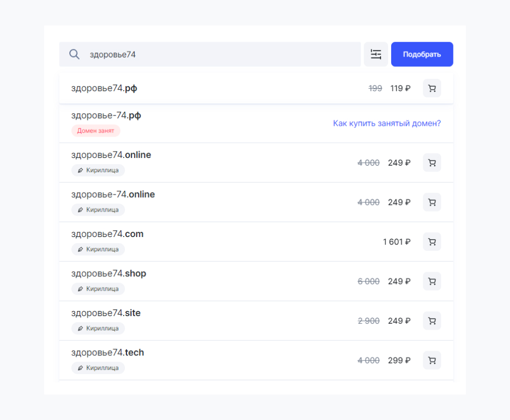Click the magnifier search icon
Viewport: 510px width, 420px height.
coord(74,55)
